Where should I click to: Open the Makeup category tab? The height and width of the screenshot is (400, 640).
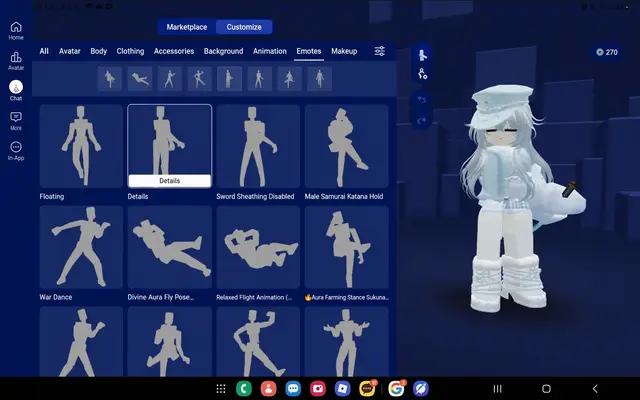pyautogui.click(x=344, y=51)
